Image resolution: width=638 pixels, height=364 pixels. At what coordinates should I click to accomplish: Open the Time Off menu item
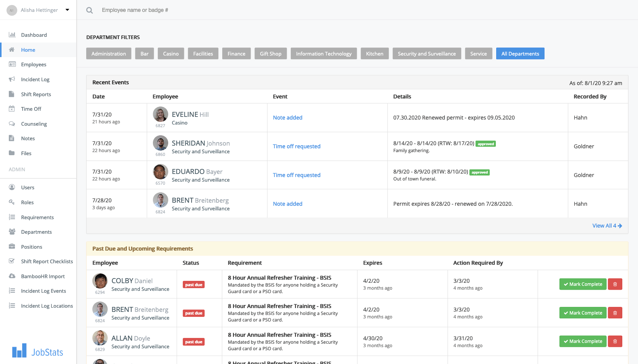coord(31,109)
